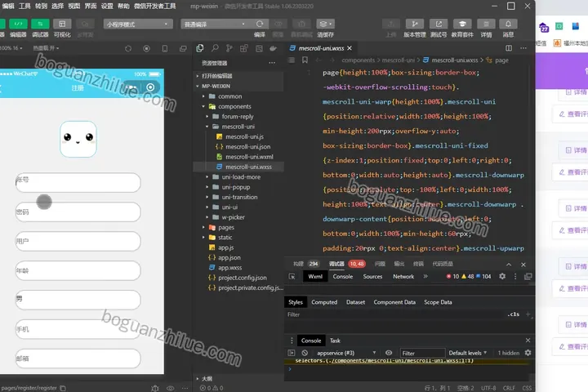Switch to the Dataset tab
Screen dimensions: 588x392
(355, 302)
